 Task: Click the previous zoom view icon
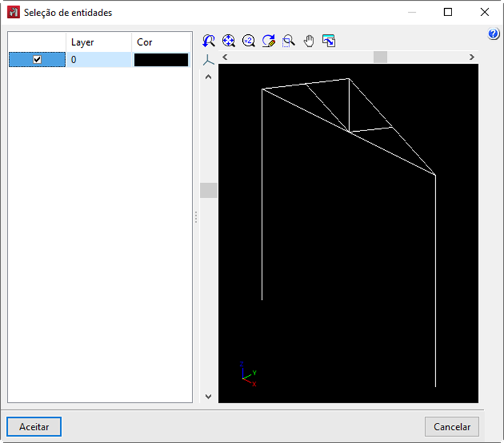(209, 41)
